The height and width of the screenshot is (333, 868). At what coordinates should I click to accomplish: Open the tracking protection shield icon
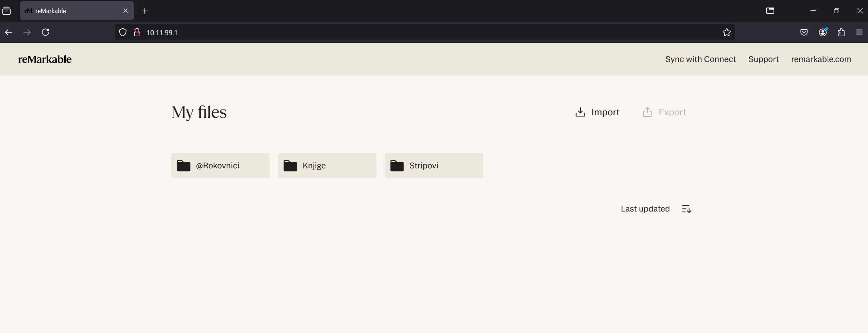click(122, 33)
